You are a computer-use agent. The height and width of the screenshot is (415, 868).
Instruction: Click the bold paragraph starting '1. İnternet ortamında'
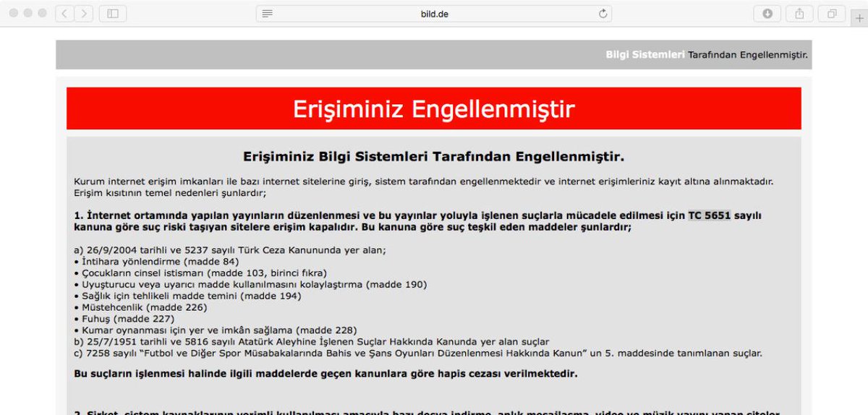tap(417, 221)
